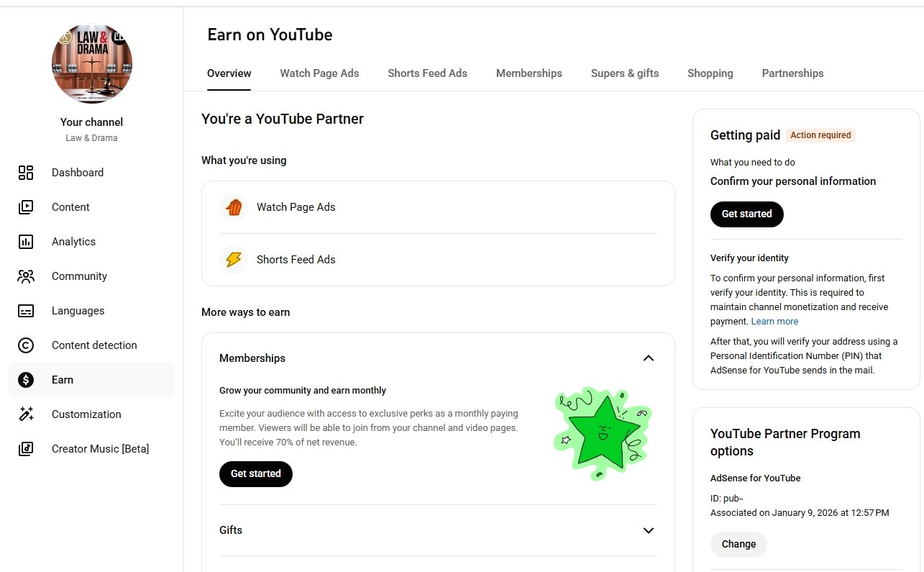Screen dimensions: 924x572
Task: Click Get started under Getting paid
Action: (746, 214)
